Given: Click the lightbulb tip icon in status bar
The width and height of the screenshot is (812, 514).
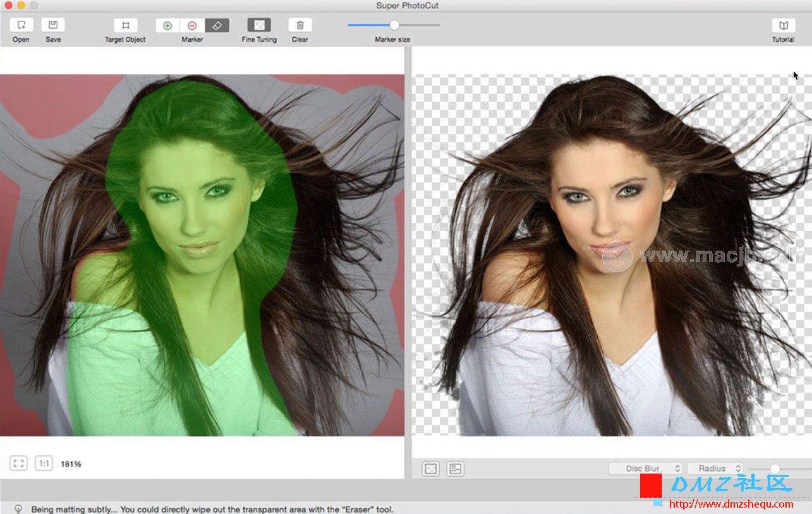Looking at the screenshot, I should [18, 508].
